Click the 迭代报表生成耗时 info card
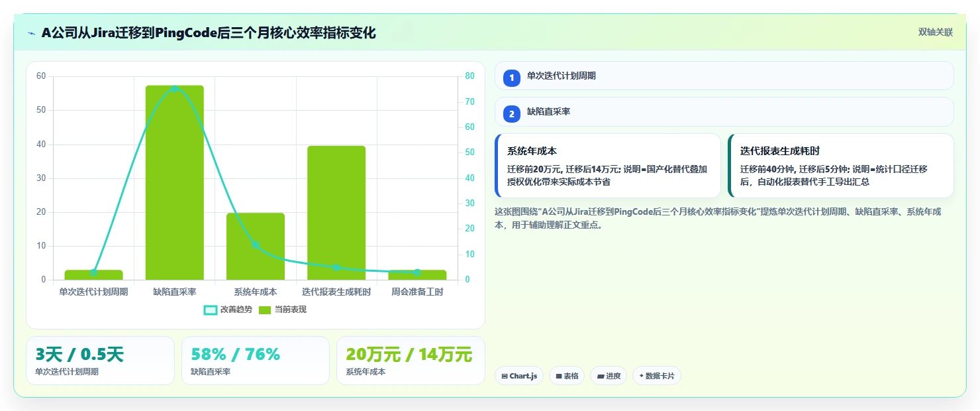This screenshot has width=980, height=411. [840, 166]
